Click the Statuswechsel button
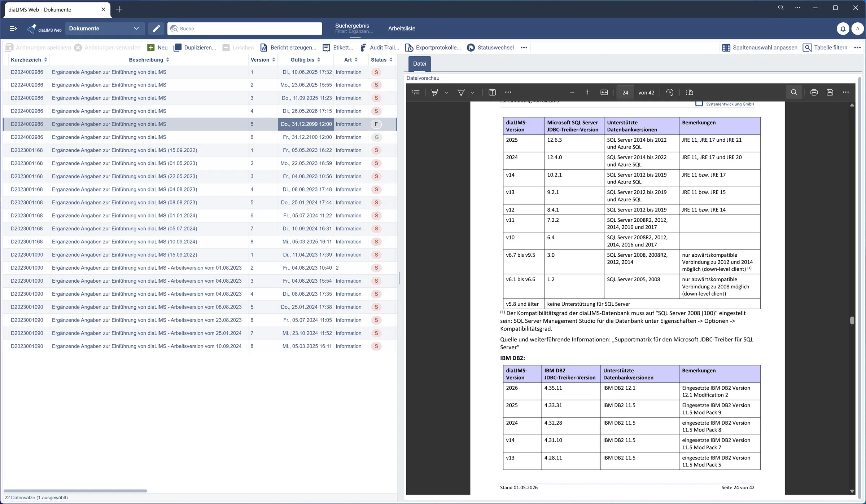Image resolution: width=866 pixels, height=504 pixels. pyautogui.click(x=490, y=48)
